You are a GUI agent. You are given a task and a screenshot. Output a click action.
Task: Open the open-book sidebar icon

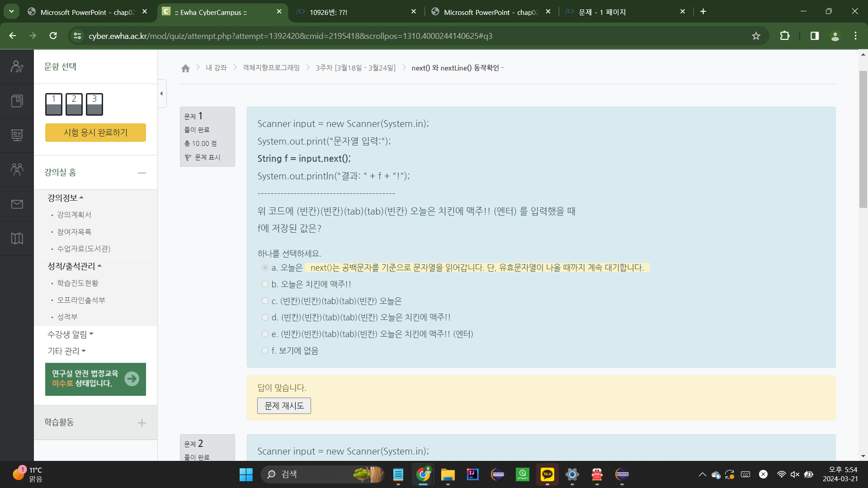pos(17,238)
